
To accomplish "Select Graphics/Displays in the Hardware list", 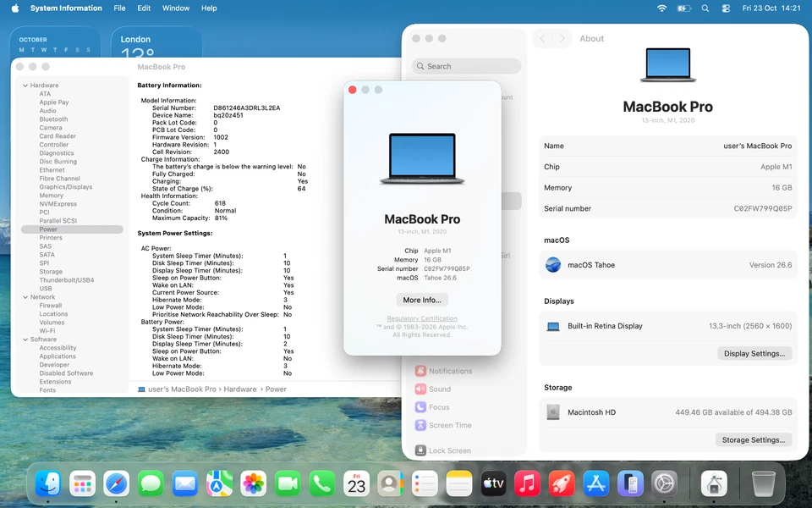I will [66, 187].
